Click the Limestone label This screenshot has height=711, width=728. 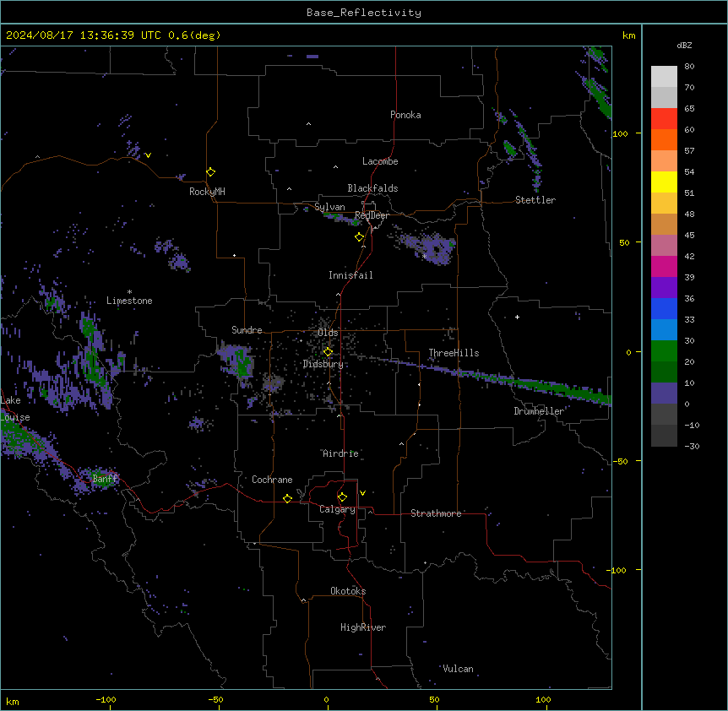pos(129,301)
